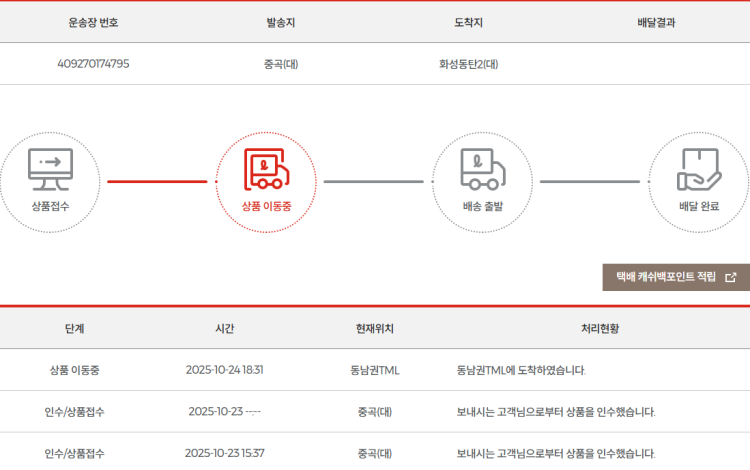750x470 pixels.
Task: Click 동남권TML에 도착하였습니다 status text
Action: coord(521,370)
